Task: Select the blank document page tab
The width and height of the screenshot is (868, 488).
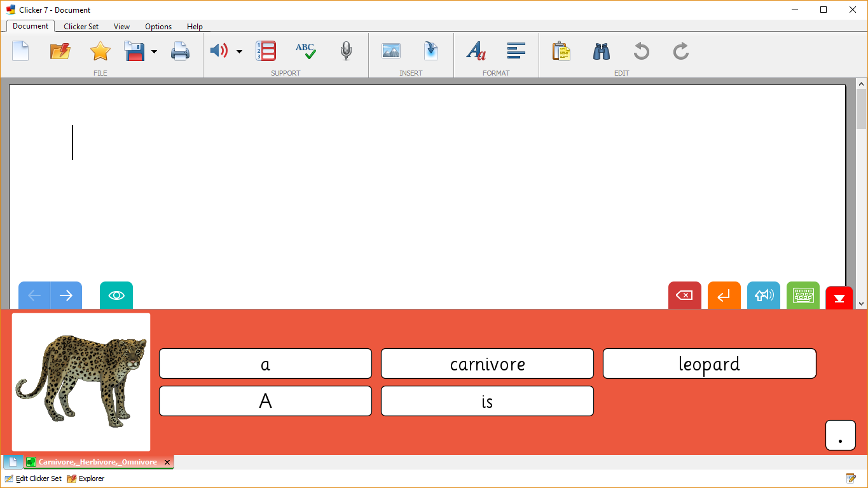Action: tap(13, 462)
